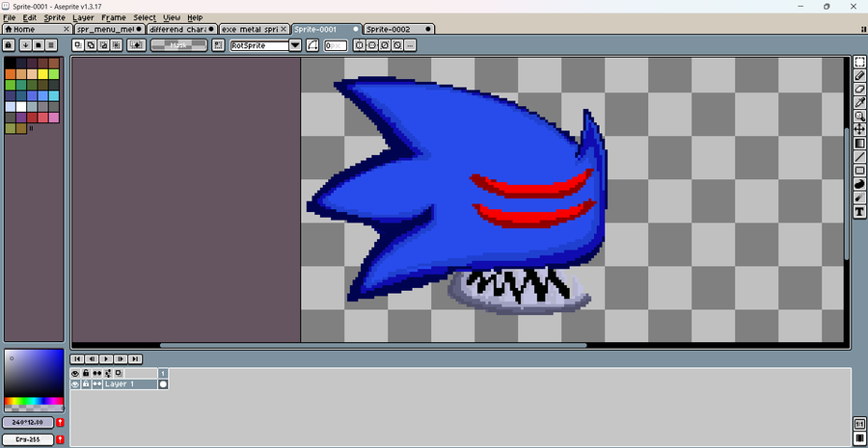
Task: Select the Gradient tool
Action: coord(859,144)
